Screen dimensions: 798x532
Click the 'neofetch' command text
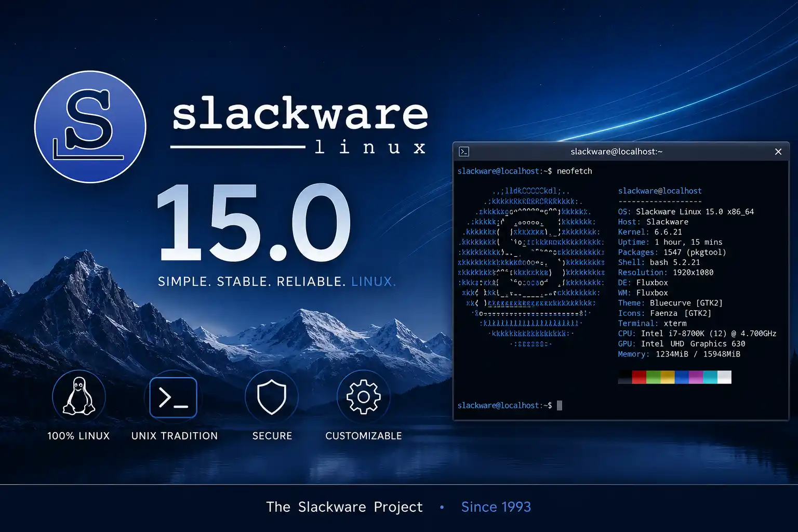click(574, 171)
